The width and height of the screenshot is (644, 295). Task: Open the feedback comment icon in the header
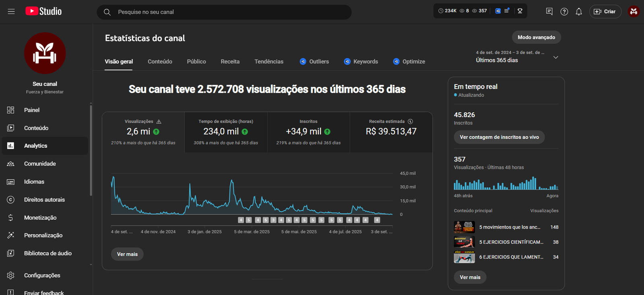point(549,12)
